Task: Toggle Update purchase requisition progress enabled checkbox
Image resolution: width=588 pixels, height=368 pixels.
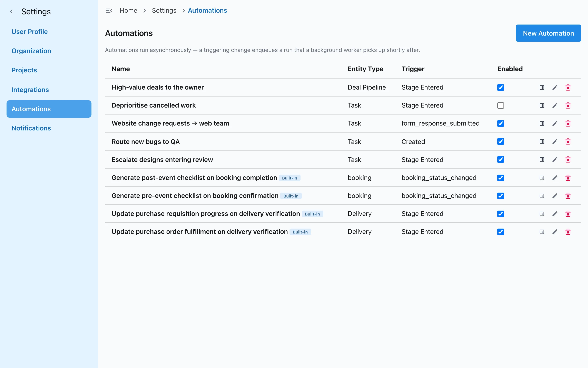Action: [501, 214]
